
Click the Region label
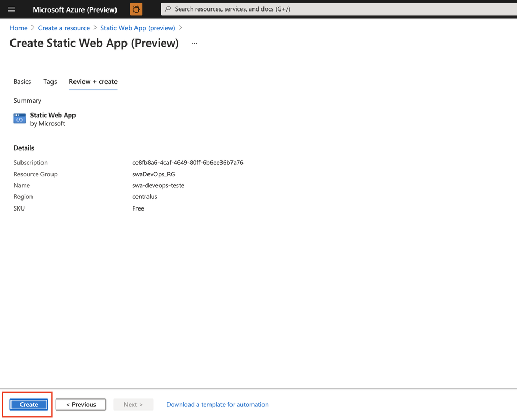point(23,197)
